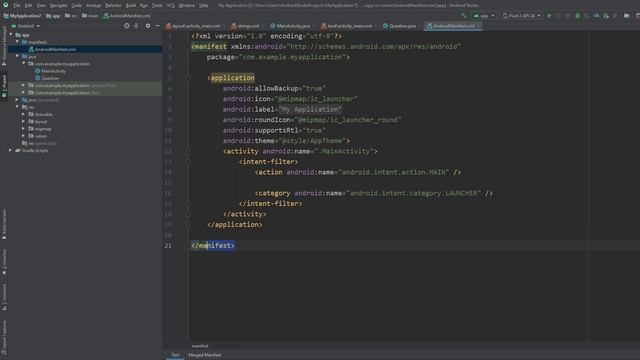
Task: Switch to the land activity_main.xml tab
Action: 347,26
